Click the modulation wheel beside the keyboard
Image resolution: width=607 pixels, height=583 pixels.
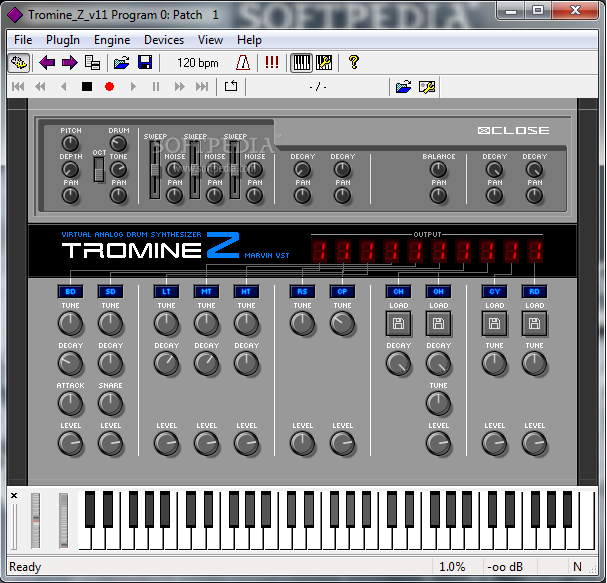pyautogui.click(x=63, y=520)
